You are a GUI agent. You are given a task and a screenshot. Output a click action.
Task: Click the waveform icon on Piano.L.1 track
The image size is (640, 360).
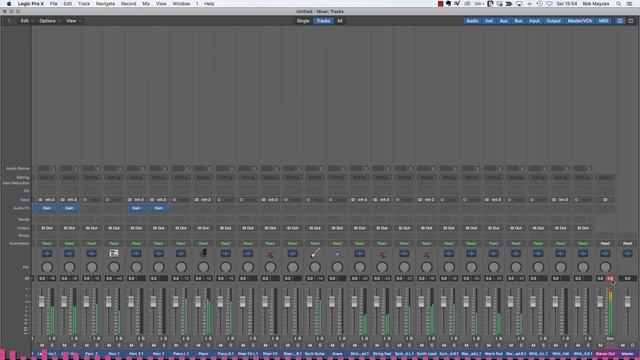181,253
